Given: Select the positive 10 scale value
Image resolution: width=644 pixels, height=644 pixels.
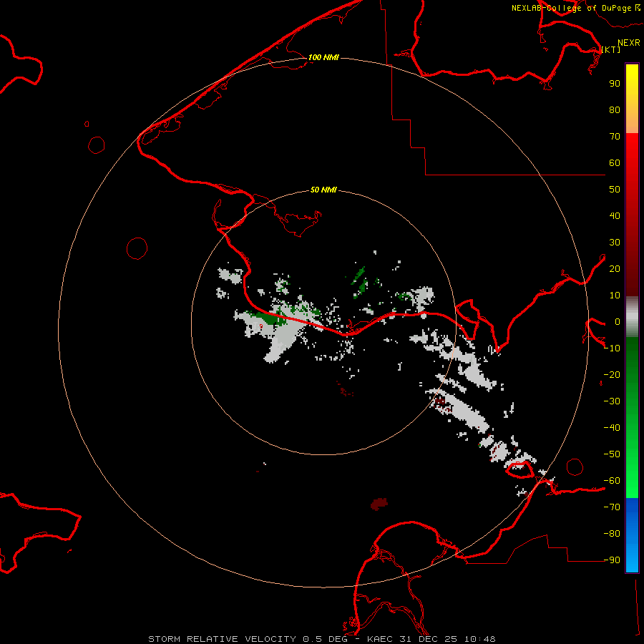Looking at the screenshot, I should 615,296.
